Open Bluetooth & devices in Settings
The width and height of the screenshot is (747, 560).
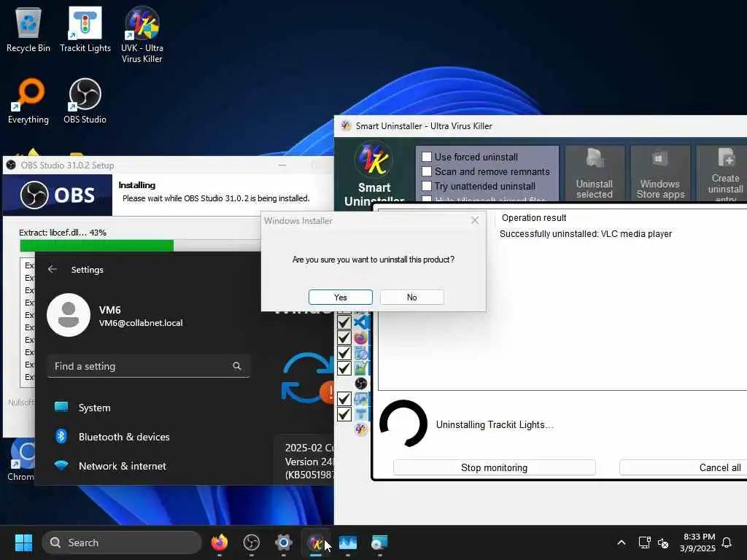point(123,437)
